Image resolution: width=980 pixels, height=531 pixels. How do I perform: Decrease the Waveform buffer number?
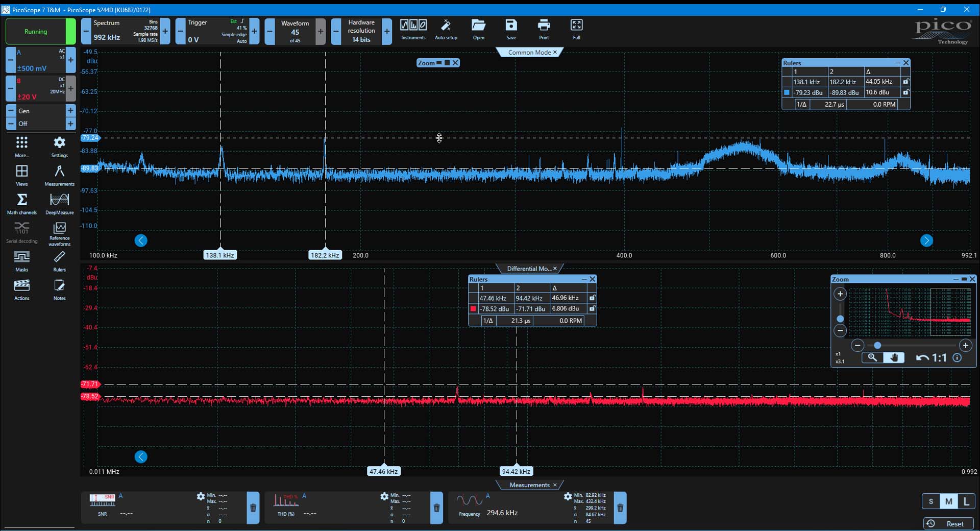tap(269, 32)
